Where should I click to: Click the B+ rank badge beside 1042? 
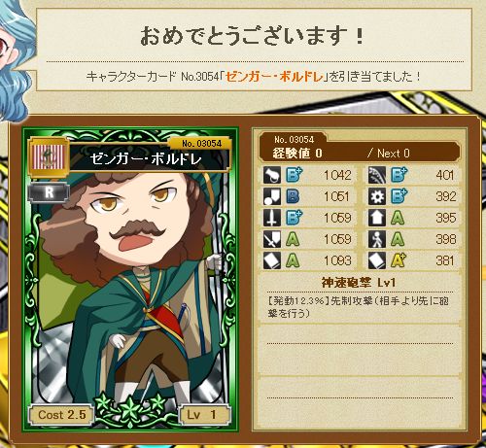point(294,175)
